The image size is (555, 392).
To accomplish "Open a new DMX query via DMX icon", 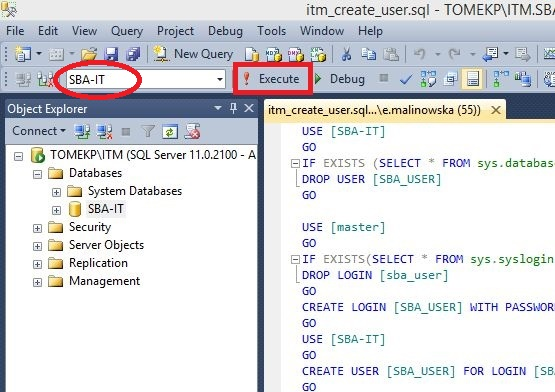I will pos(296,54).
